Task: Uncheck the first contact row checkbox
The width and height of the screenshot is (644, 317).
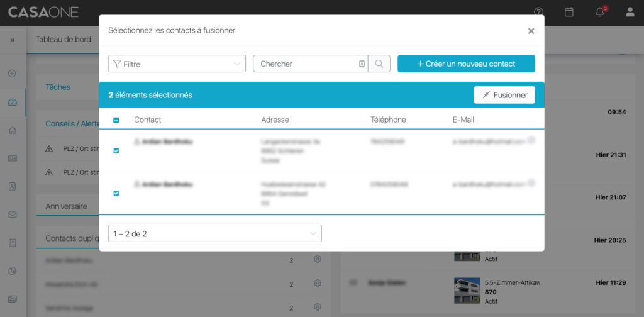Action: coord(116,151)
